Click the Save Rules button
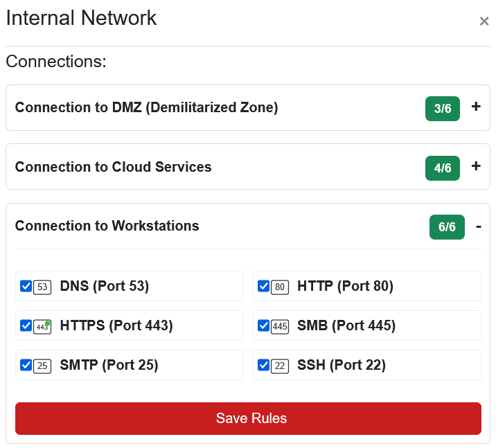Image resolution: width=496 pixels, height=448 pixels. coord(248,418)
